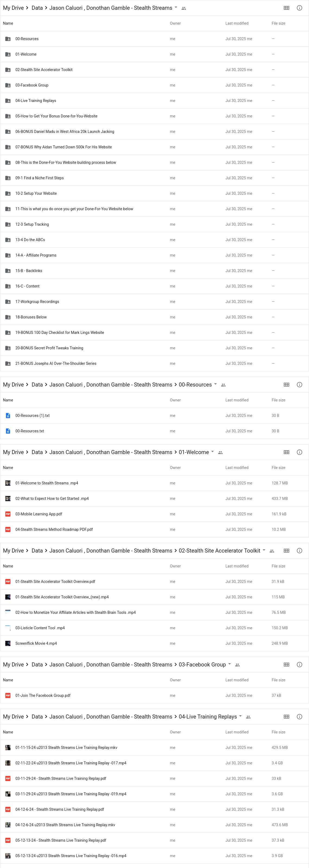Switch to grid layout in 03-Facebook Group listing
Viewport: 309px width, 868px height.
point(286,664)
